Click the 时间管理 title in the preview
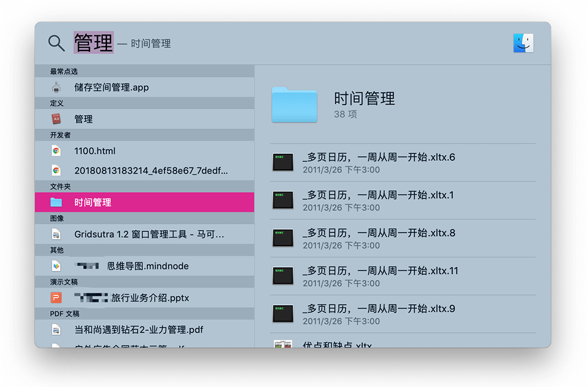This screenshot has height=387, width=588. (364, 99)
